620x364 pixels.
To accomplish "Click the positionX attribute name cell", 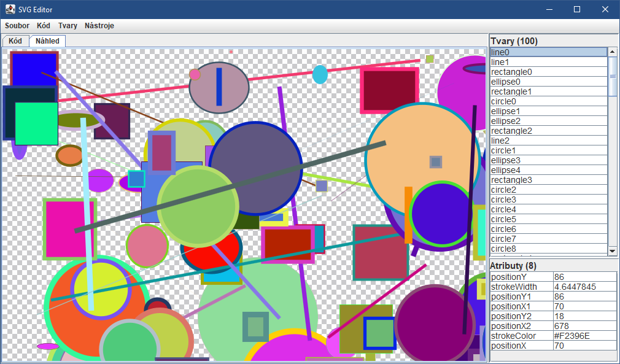I will 522,346.
